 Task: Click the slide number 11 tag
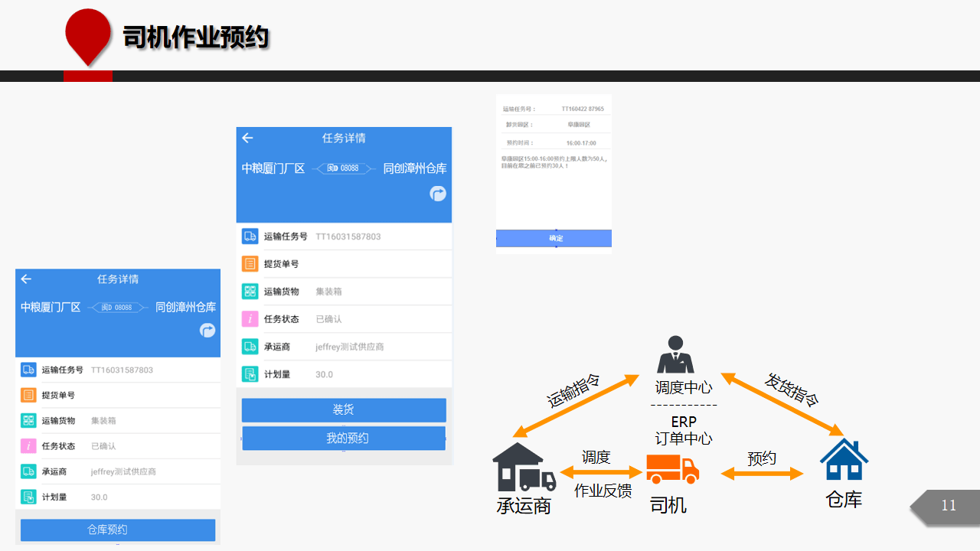point(945,507)
